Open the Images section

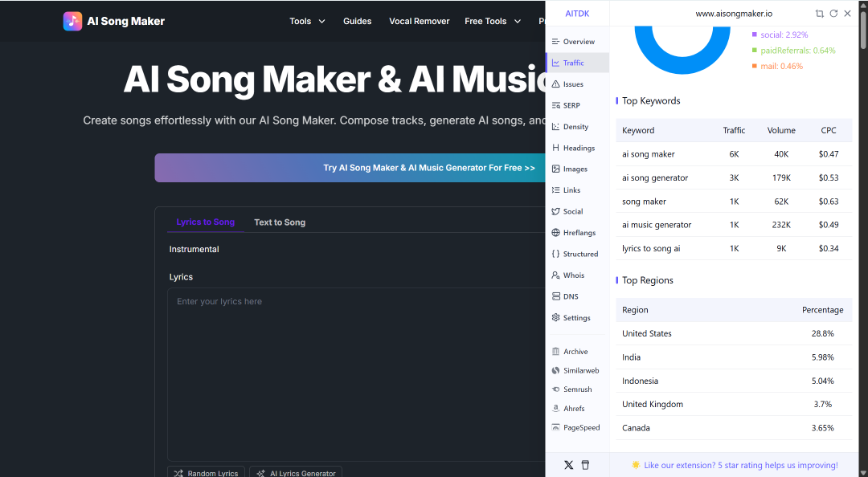point(577,169)
